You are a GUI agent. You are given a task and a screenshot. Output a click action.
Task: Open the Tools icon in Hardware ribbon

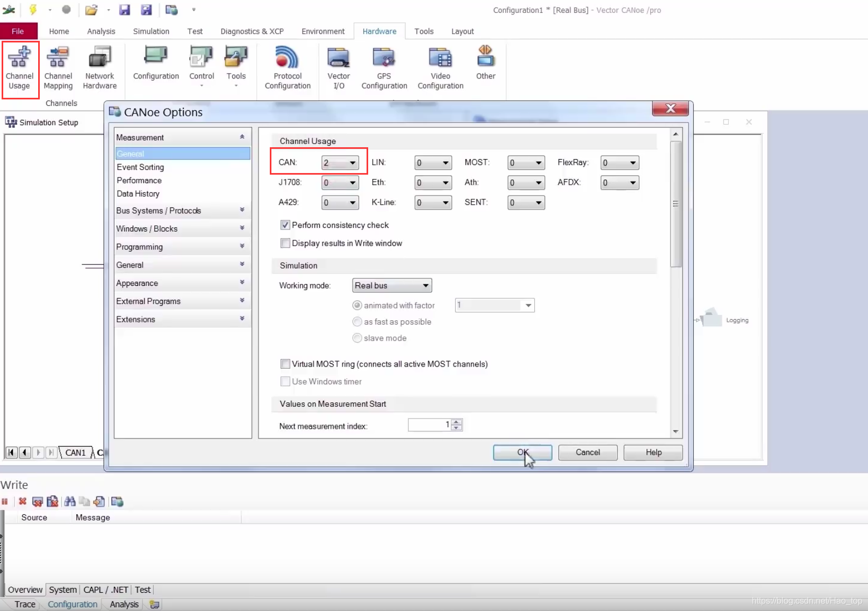tap(236, 67)
